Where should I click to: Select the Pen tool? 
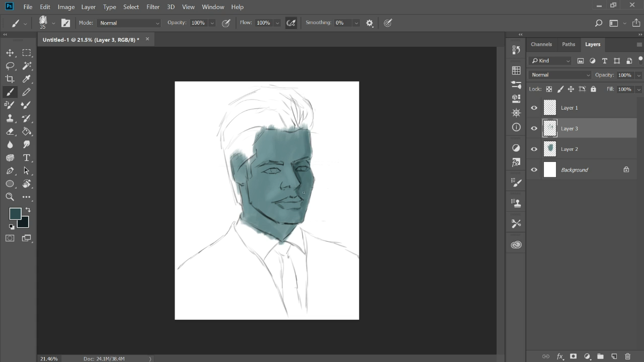10,171
